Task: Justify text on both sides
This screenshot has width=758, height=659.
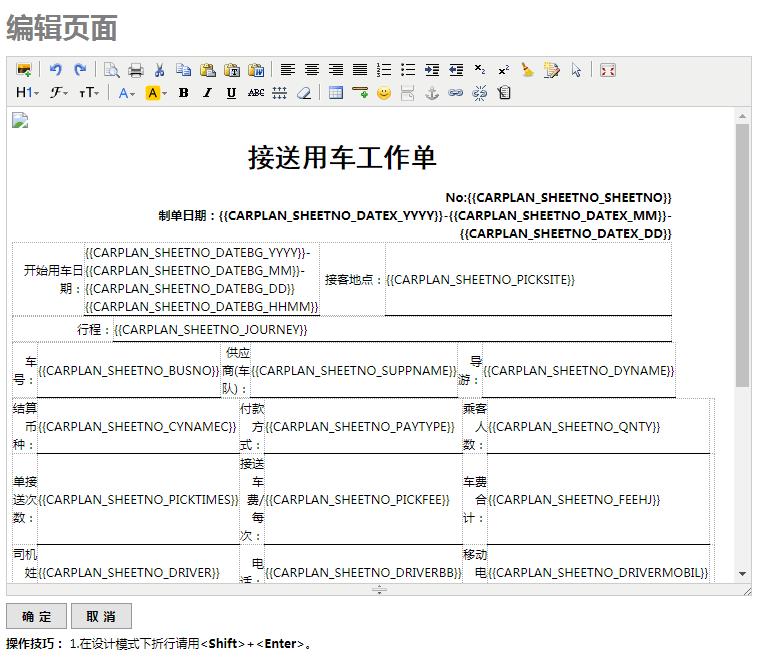Action: (360, 70)
